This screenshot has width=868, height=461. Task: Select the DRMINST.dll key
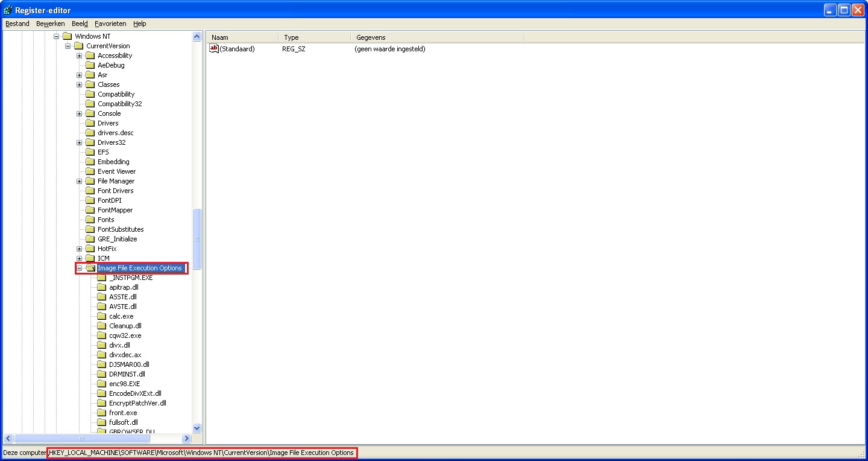click(127, 374)
